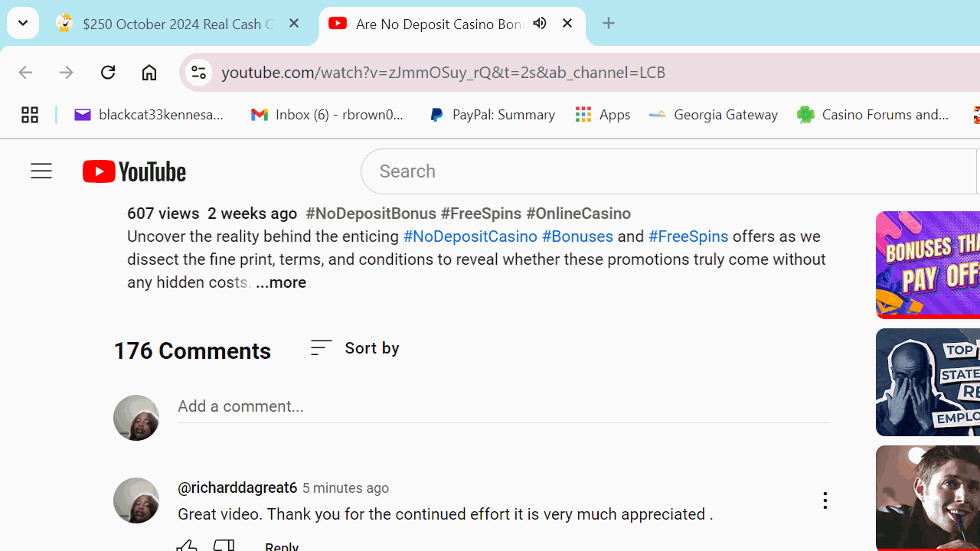Image resolution: width=980 pixels, height=551 pixels.
Task: Close the Are No Deposit Casino tab
Action: point(567,23)
